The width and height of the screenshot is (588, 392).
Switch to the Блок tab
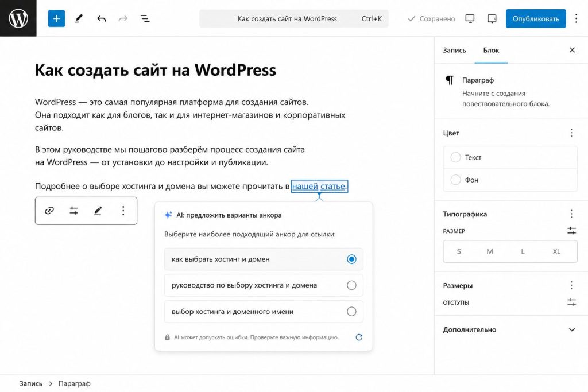(491, 50)
